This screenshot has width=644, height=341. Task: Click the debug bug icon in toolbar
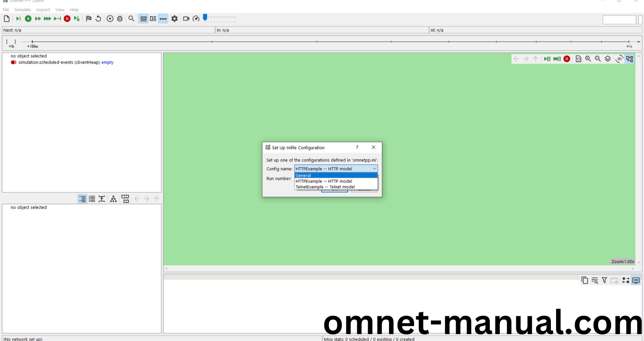pos(120,19)
